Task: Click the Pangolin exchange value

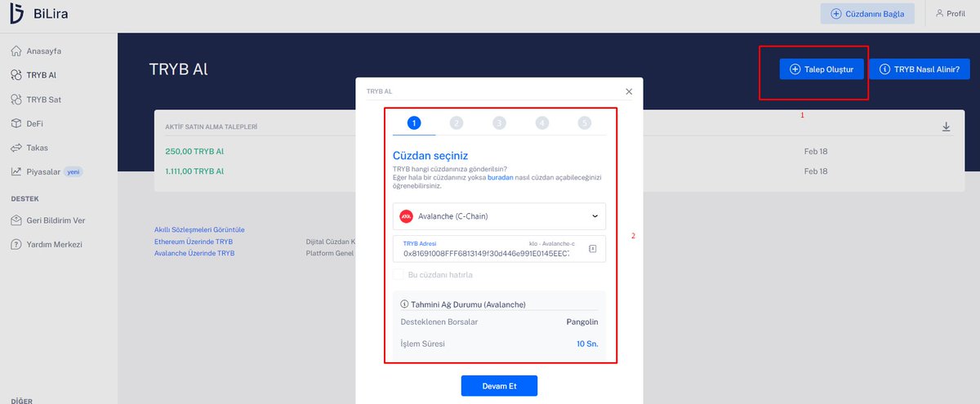Action: (582, 322)
